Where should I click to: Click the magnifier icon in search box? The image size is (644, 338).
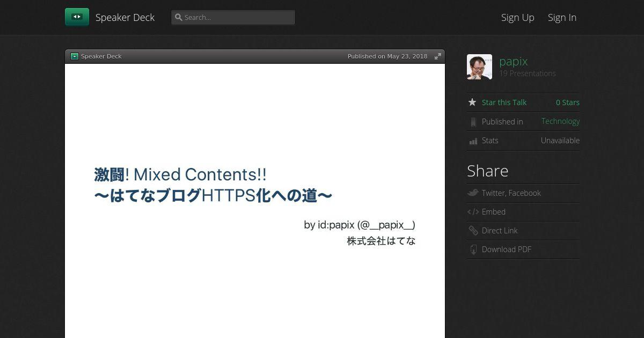[x=179, y=17]
